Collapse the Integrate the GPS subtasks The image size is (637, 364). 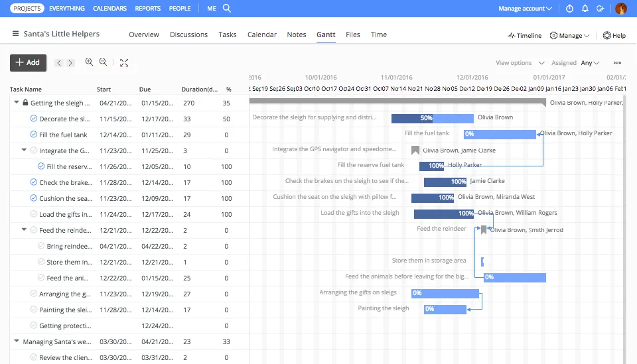24,150
